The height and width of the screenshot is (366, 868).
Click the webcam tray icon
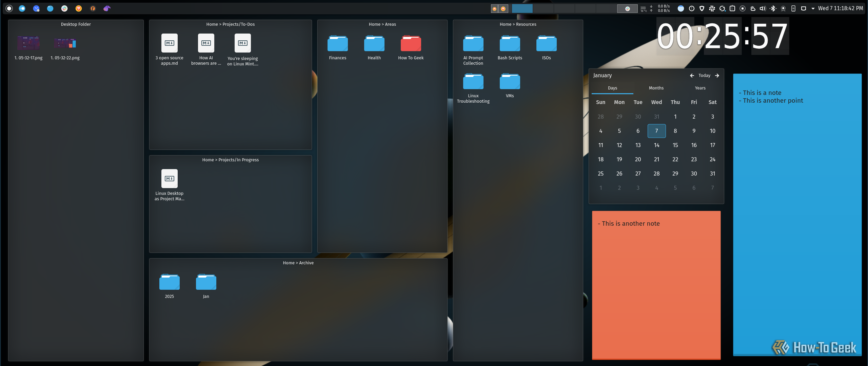pos(783,8)
